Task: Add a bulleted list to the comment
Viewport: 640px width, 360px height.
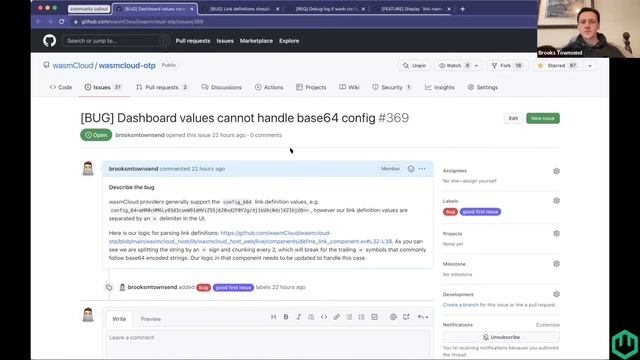Action: 349,317
